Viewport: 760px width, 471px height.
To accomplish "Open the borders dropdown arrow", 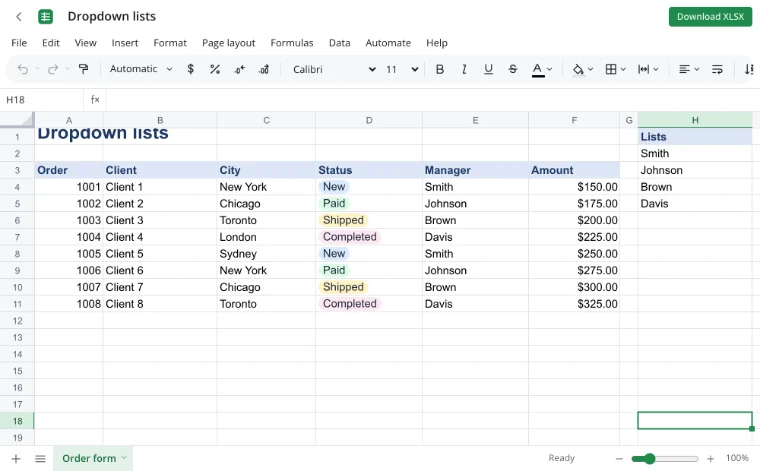I will click(623, 69).
